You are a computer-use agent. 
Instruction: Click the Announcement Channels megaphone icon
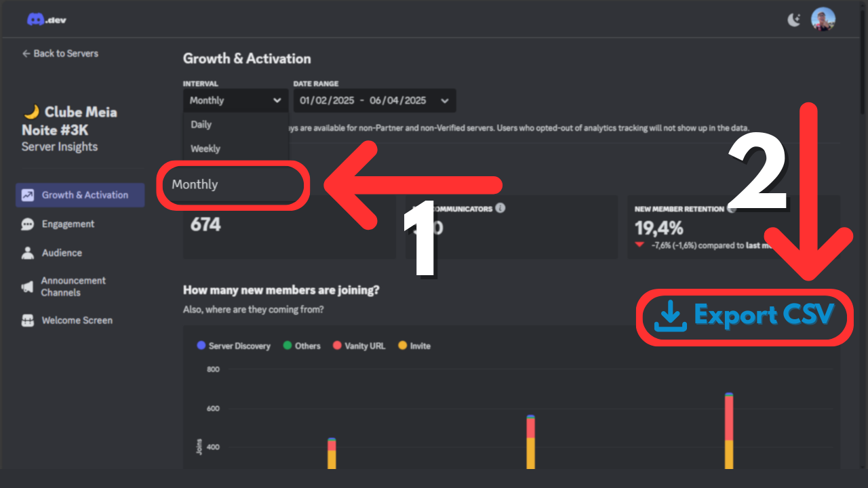pyautogui.click(x=28, y=287)
